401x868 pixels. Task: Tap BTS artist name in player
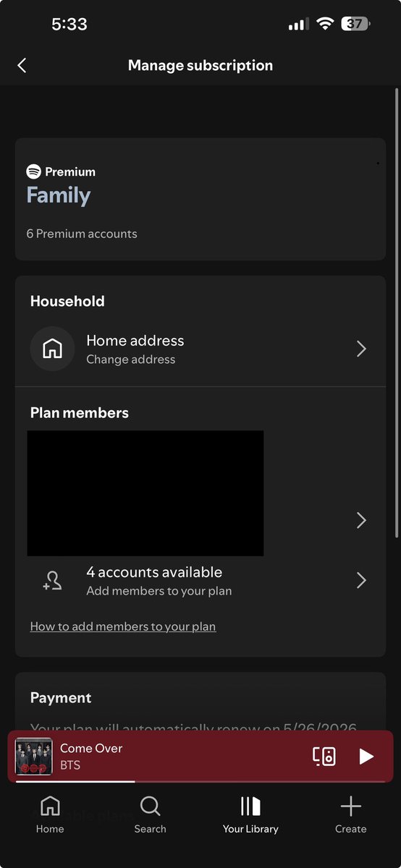pyautogui.click(x=70, y=765)
